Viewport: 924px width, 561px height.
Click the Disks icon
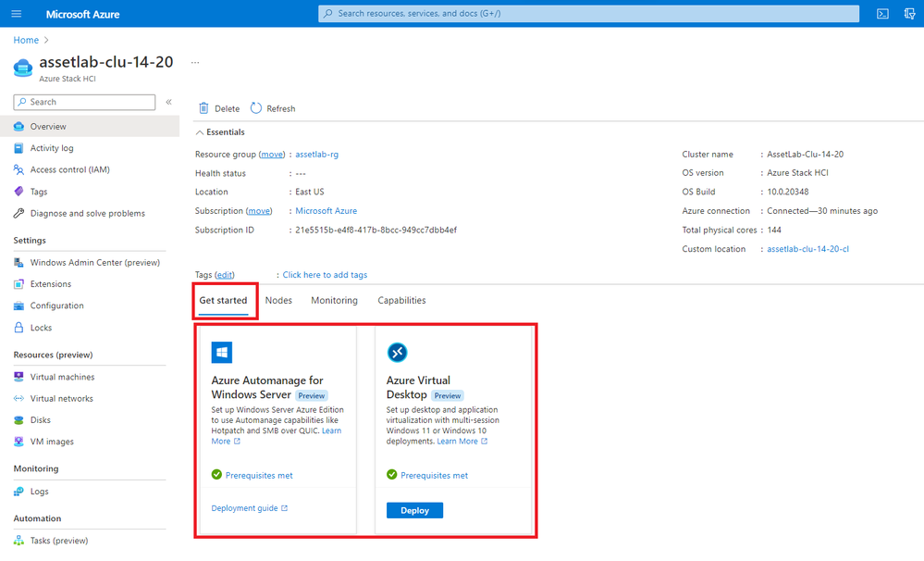pyautogui.click(x=18, y=420)
